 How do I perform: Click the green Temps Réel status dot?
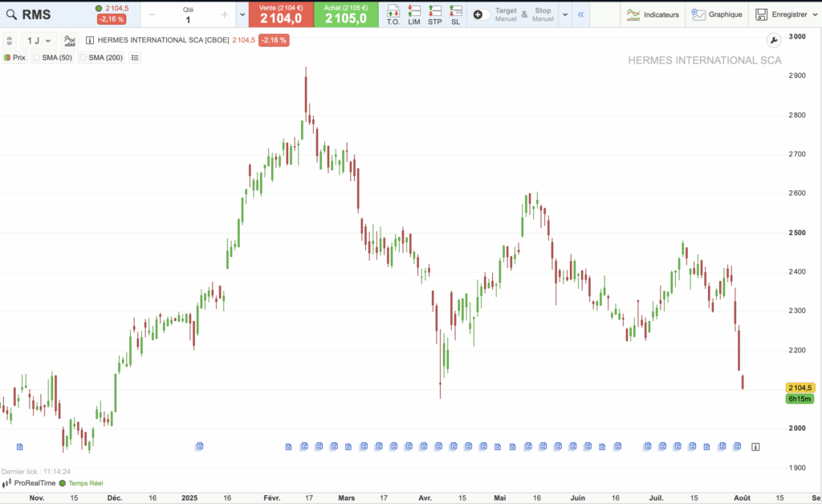(63, 483)
